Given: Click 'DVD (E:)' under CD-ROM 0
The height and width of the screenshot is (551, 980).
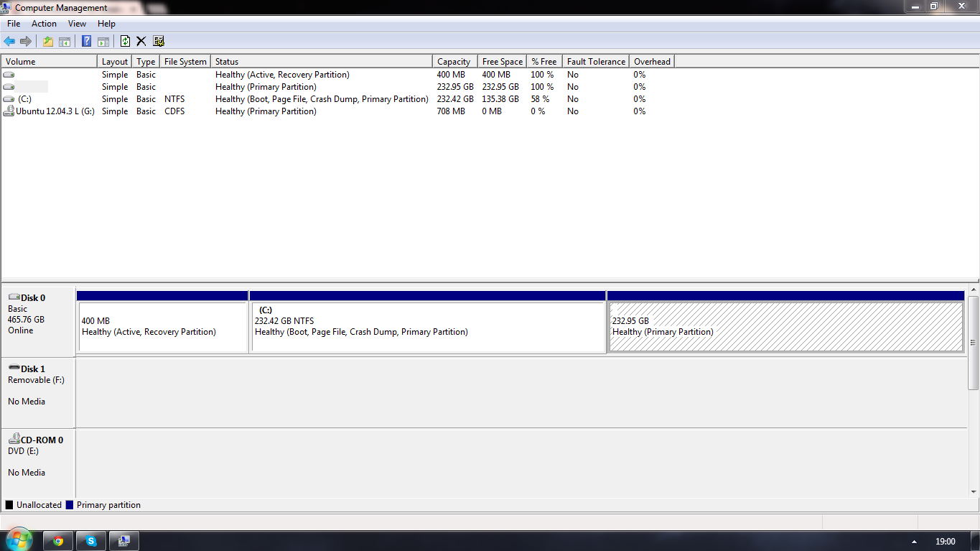Looking at the screenshot, I should click(x=23, y=451).
